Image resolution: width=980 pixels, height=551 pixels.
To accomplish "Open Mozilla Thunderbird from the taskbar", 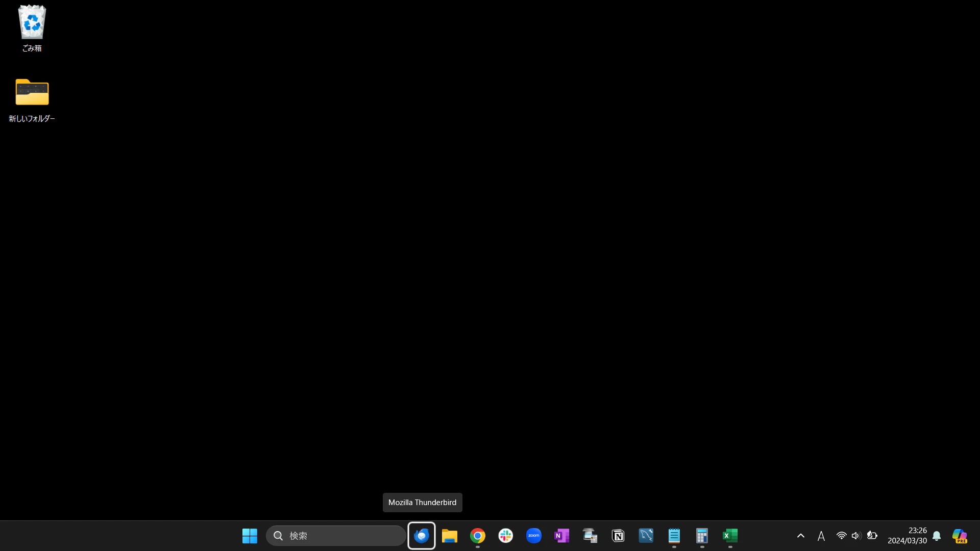I will 422,536.
